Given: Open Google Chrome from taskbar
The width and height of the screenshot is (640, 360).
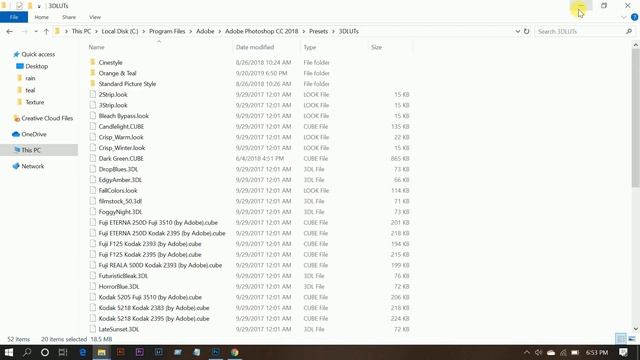Looking at the screenshot, I should click(235, 352).
